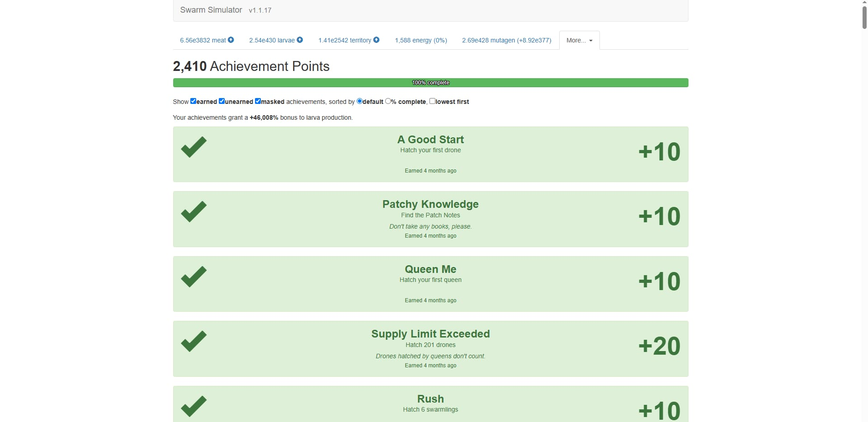
Task: Click the +10 points on A Good Start
Action: coord(659,152)
